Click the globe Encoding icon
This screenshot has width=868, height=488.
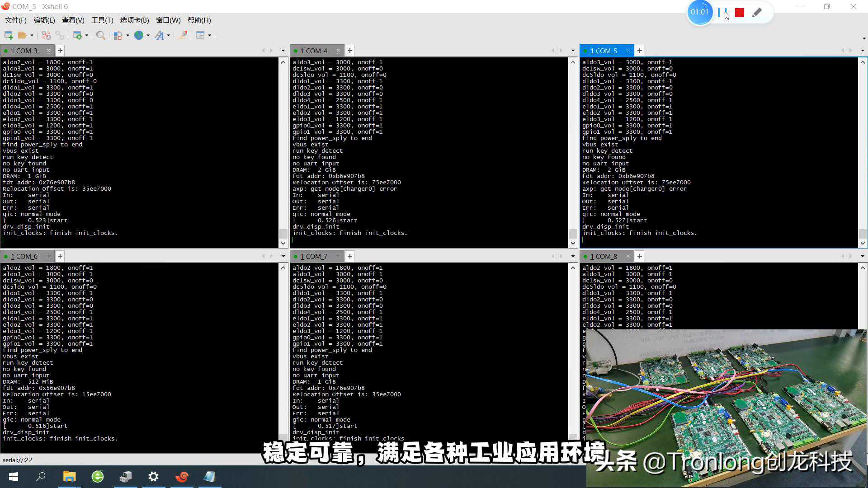139,35
